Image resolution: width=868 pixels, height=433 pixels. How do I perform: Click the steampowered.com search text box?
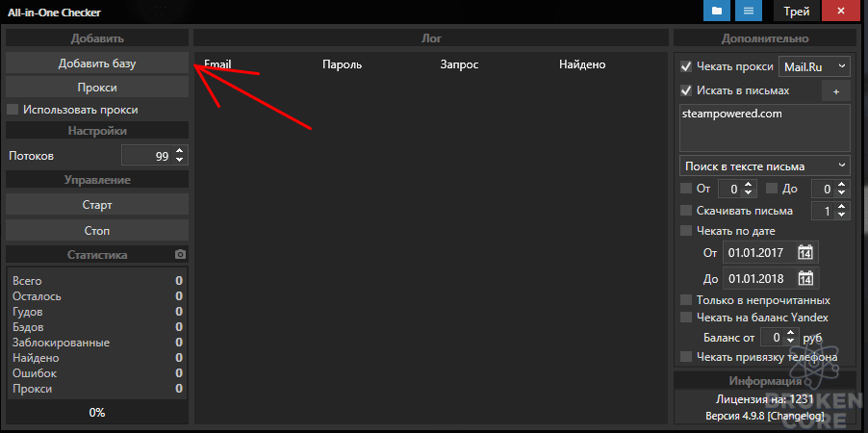(764, 127)
